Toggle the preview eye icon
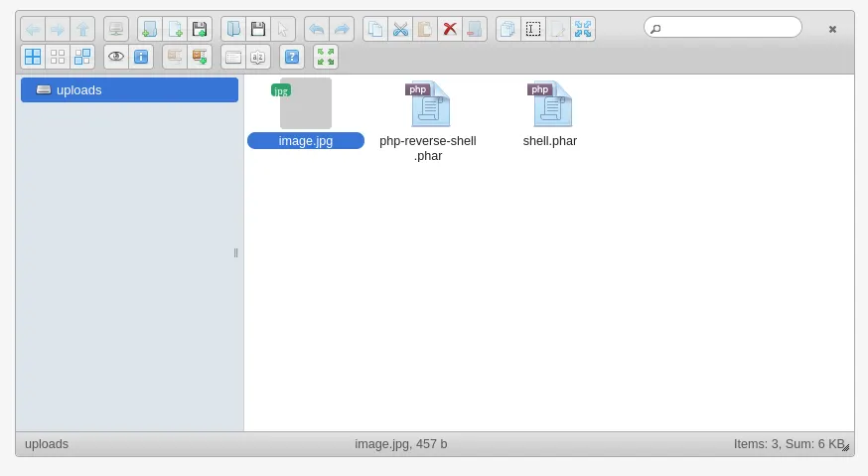Screen dimensions: 868x476 click(x=116, y=57)
